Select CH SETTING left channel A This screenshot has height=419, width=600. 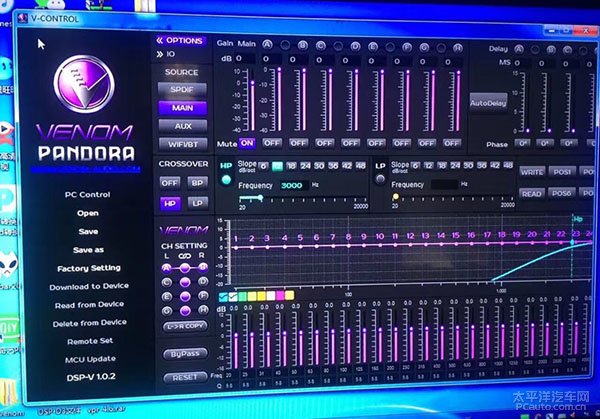click(x=166, y=268)
